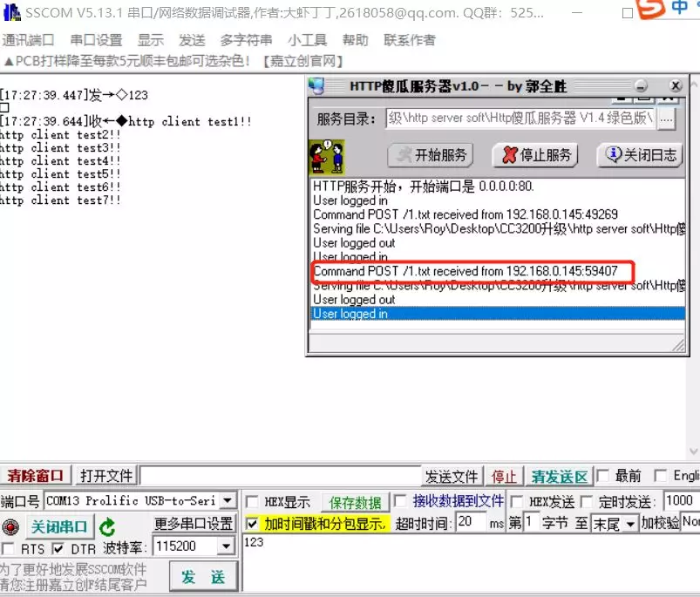Click the red serial port status indicator
This screenshot has height=597, width=700.
10,527
